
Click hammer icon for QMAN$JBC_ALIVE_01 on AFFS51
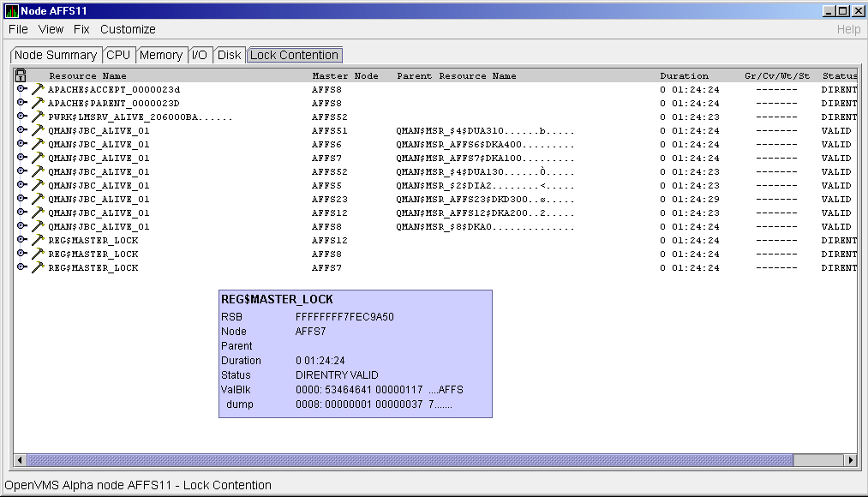point(38,130)
